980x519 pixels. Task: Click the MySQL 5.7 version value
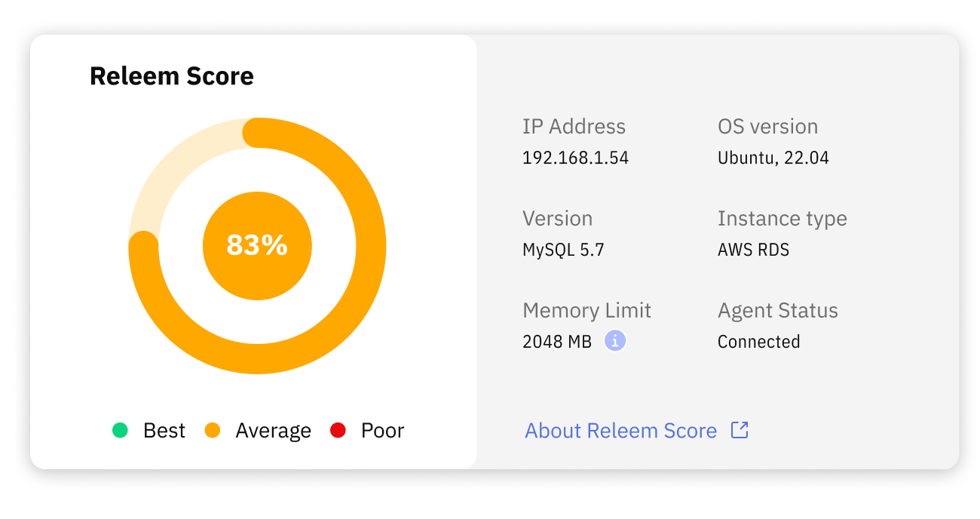point(563,250)
